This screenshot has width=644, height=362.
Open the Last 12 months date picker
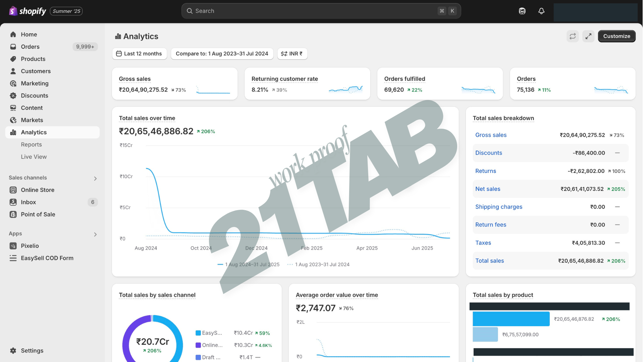pos(139,54)
